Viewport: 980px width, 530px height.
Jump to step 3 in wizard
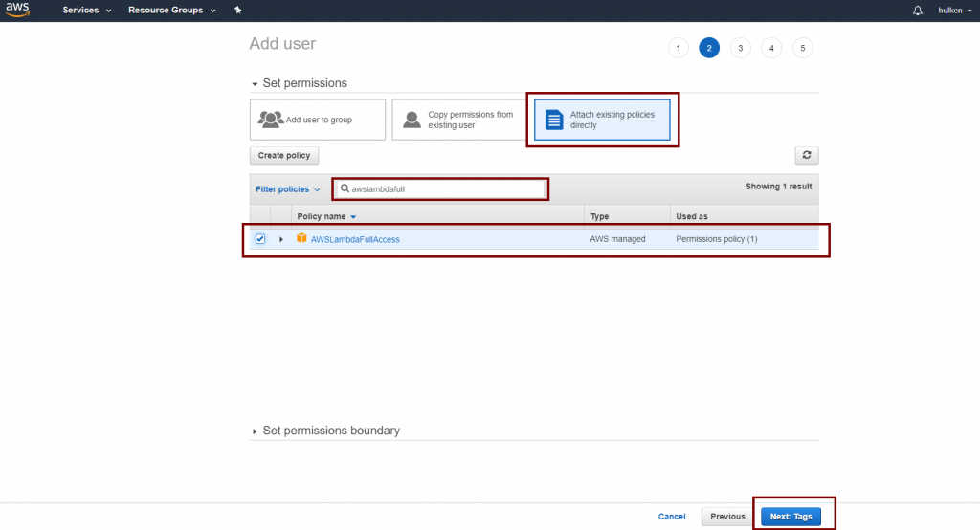click(740, 48)
